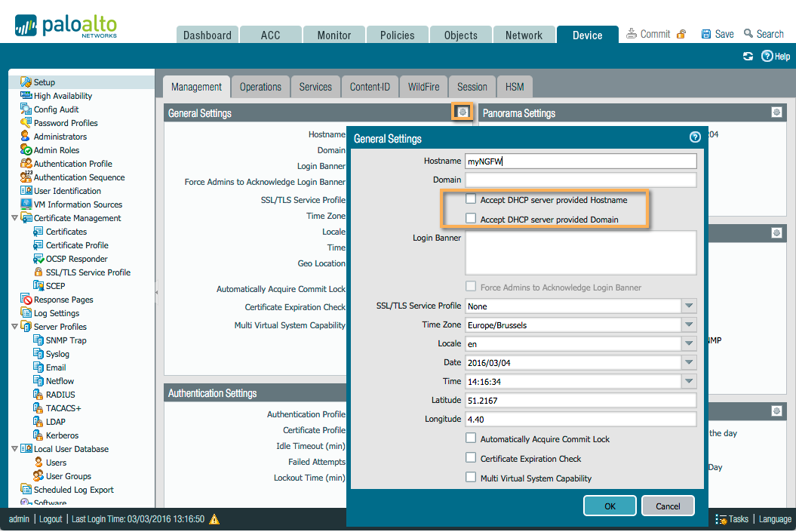Click User Identification icon
Screen dimensions: 796x532
pyautogui.click(x=26, y=190)
